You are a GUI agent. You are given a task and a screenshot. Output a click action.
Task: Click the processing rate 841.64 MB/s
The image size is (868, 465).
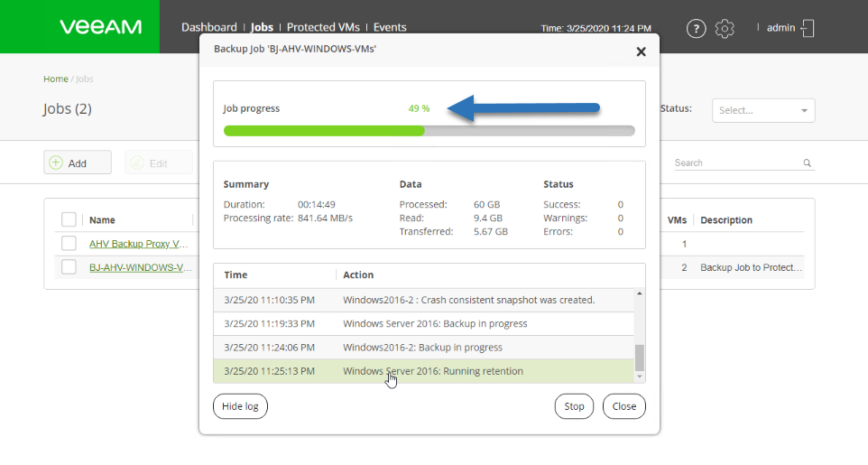(325, 219)
